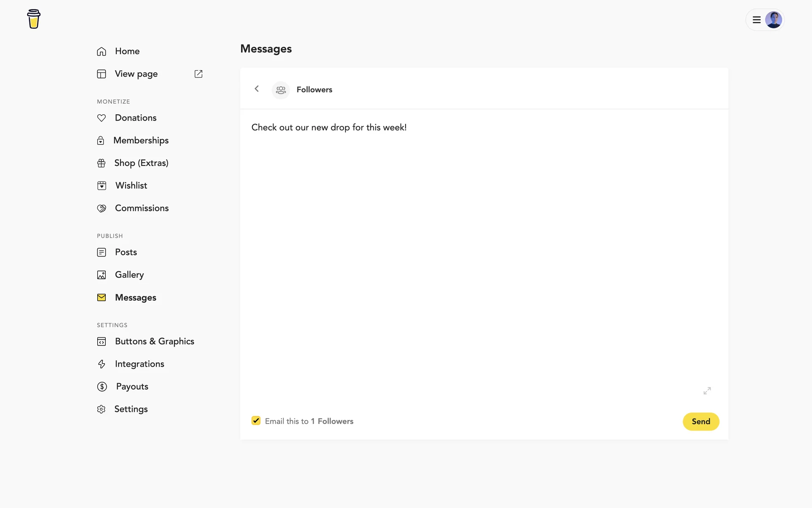Open Buttons & Graphics settings
The image size is (812, 508).
154,342
